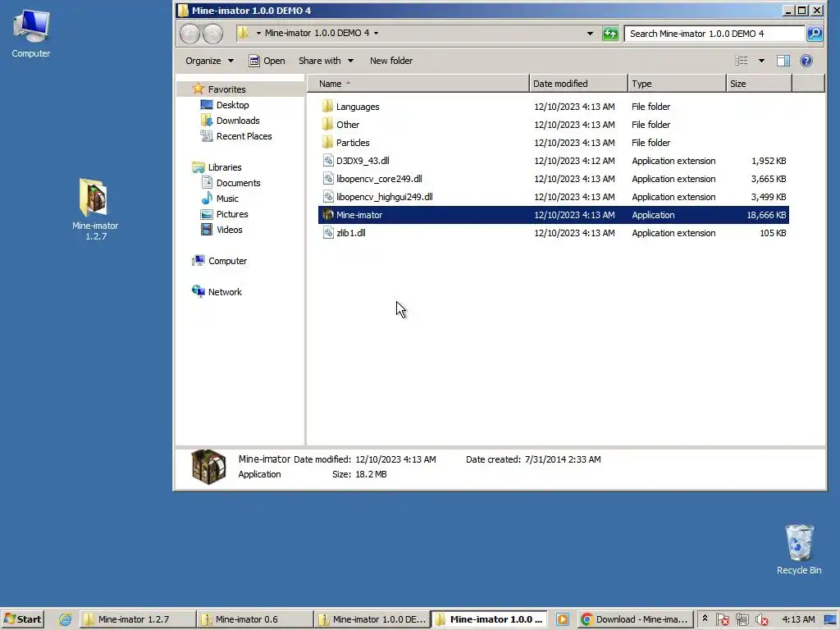Viewport: 840px width, 630px height.
Task: Expand the Mine-imator 1.0.0 DEMO 4 breadcrumb arrow
Action: pos(376,33)
